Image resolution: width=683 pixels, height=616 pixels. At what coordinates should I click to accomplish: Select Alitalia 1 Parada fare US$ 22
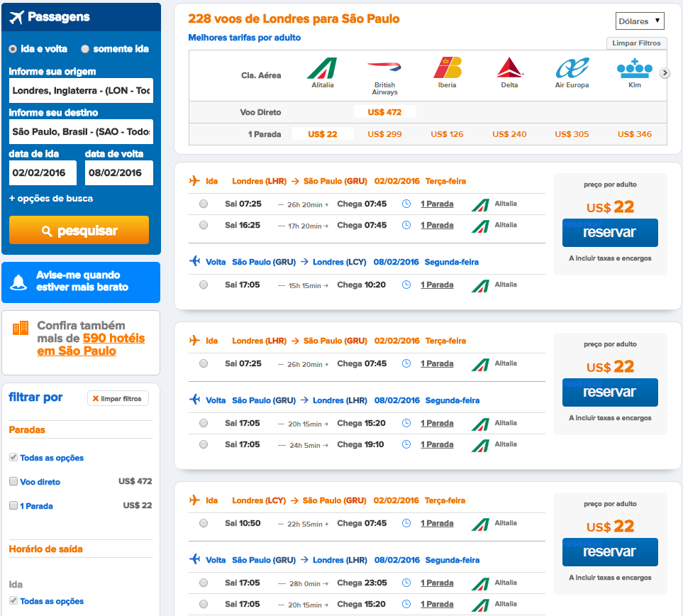(x=322, y=134)
